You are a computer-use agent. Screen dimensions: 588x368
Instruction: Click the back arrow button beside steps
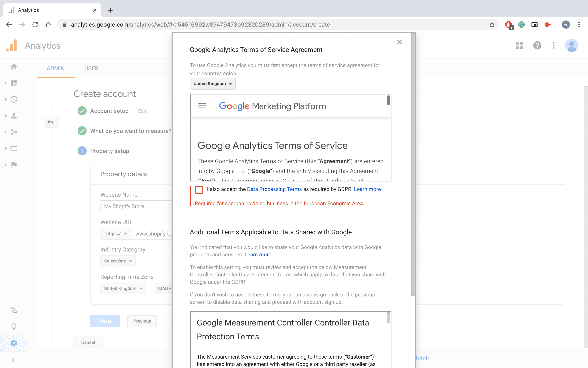[51, 122]
